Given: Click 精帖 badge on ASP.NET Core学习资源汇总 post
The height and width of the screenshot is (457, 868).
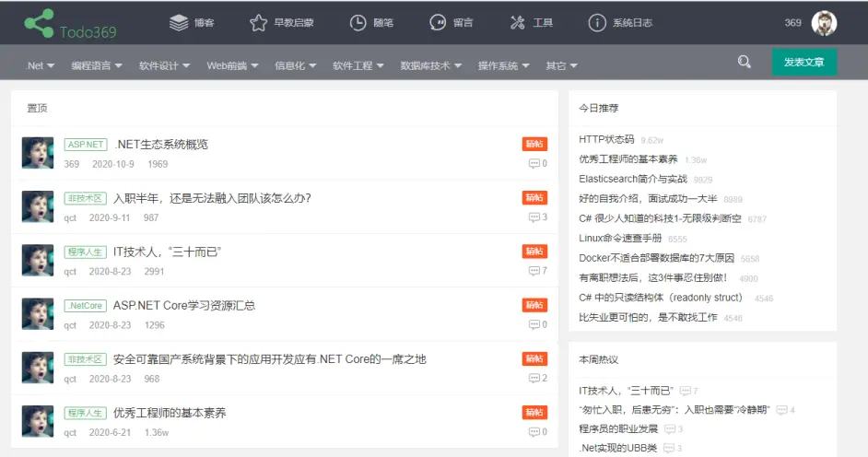Looking at the screenshot, I should tap(534, 305).
